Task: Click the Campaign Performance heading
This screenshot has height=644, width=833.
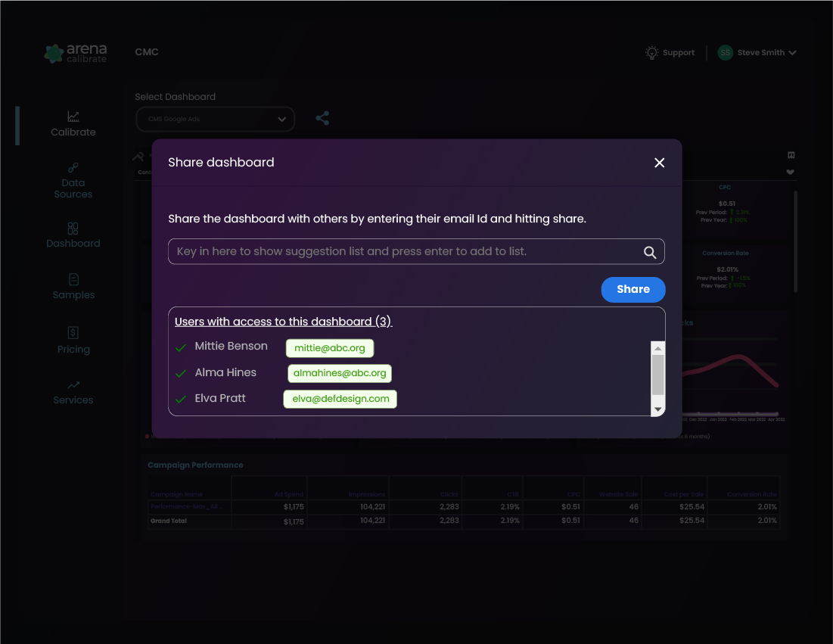Action: [195, 465]
